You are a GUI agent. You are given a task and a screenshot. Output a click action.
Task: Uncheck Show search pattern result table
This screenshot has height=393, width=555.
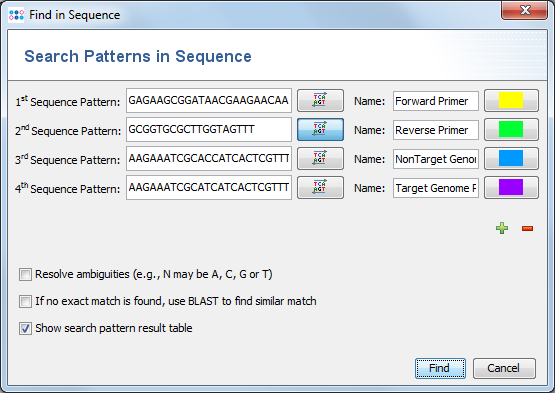point(25,328)
